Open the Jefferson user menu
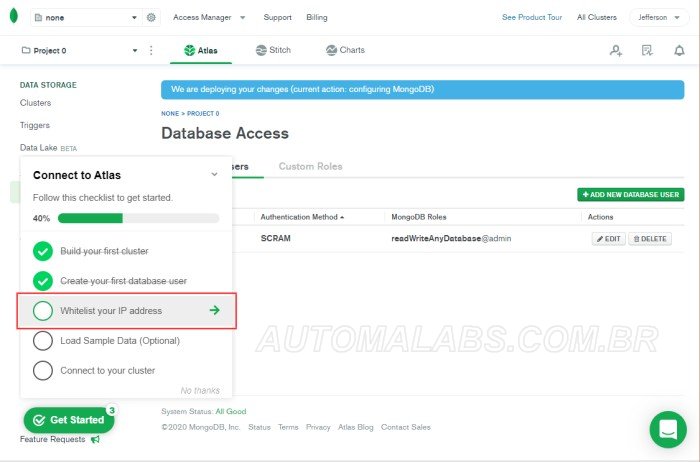 [658, 17]
